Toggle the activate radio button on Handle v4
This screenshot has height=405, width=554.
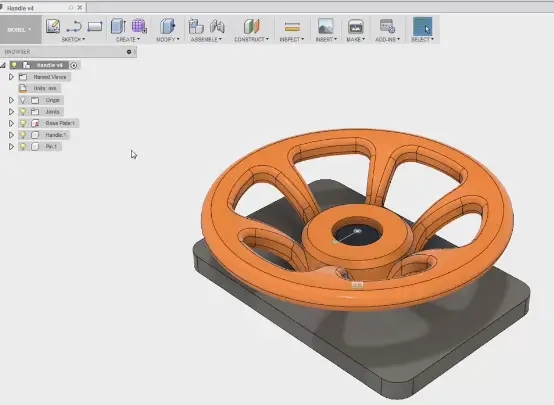click(73, 65)
